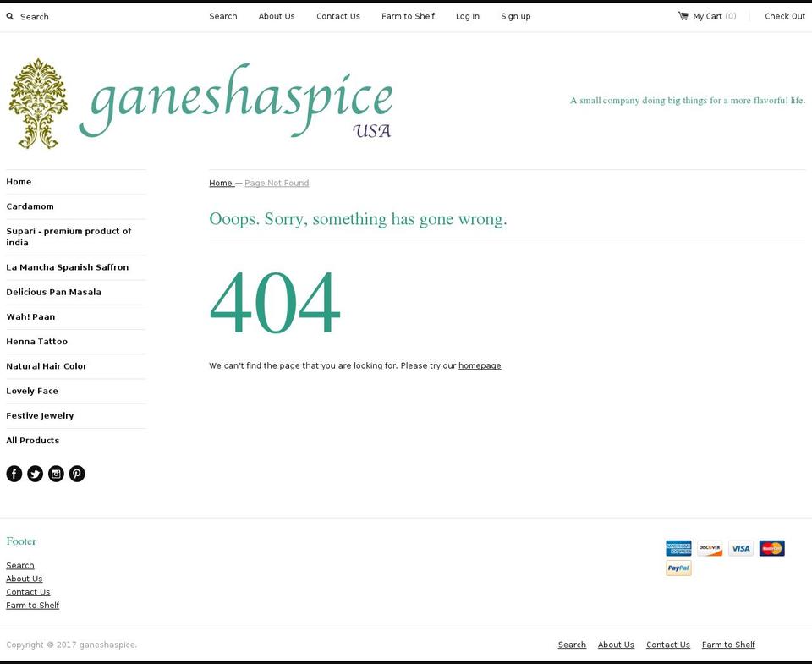Follow the homepage link in error message
This screenshot has width=812, height=664.
(480, 365)
